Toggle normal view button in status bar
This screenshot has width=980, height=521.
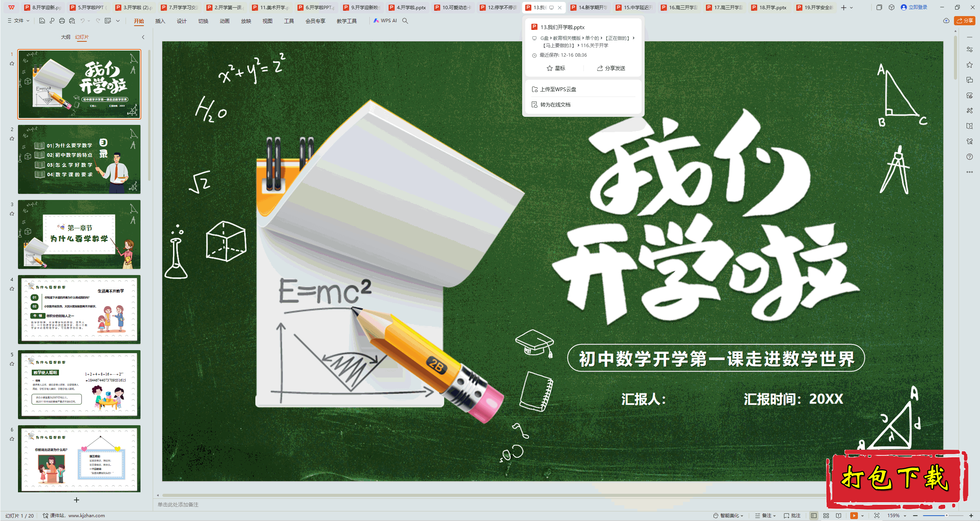pyautogui.click(x=814, y=516)
